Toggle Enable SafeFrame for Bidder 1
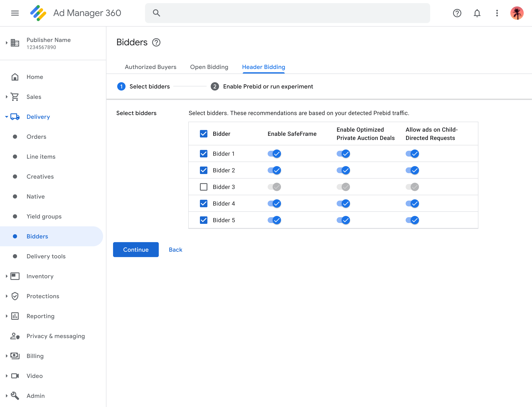532x407 pixels. tap(274, 153)
